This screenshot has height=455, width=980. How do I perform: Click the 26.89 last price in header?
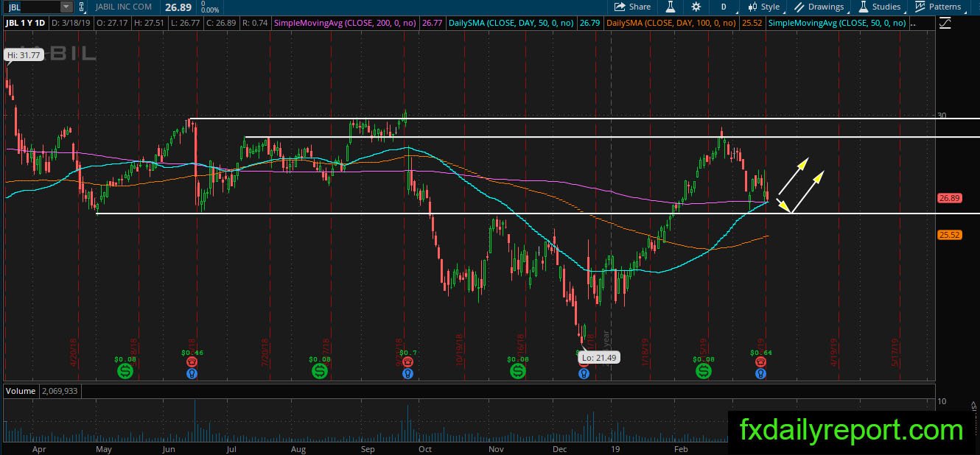178,7
